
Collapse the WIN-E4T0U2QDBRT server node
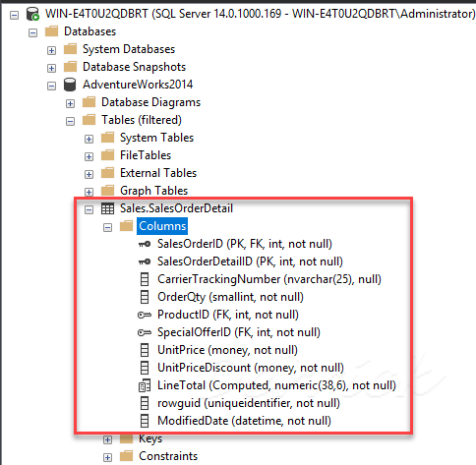(x=14, y=15)
